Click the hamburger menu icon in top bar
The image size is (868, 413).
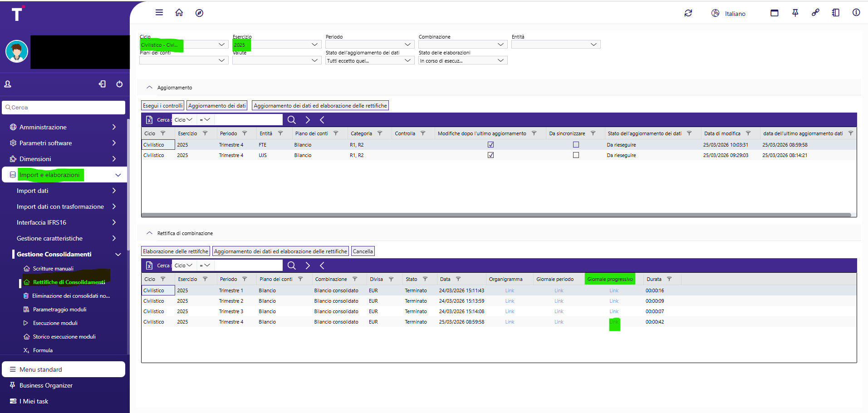[159, 13]
